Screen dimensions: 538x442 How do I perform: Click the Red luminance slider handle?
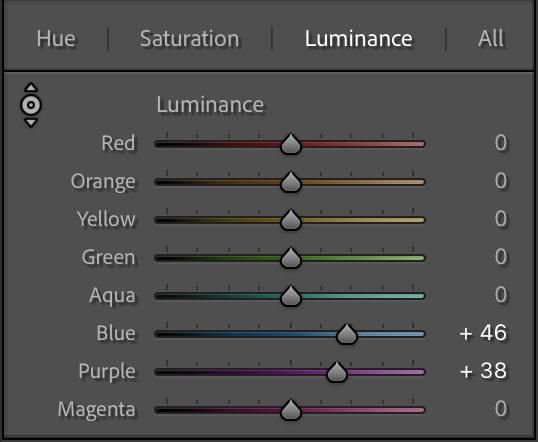(291, 144)
